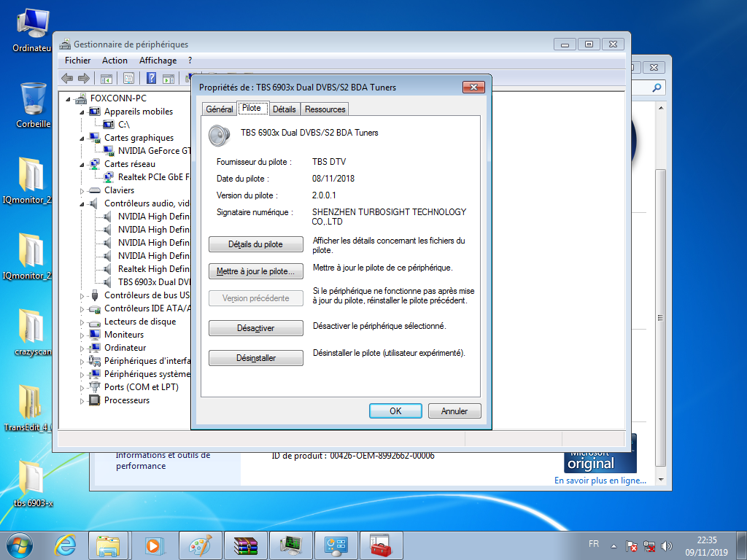Click the show/hide console tree toolbar icon
Image resolution: width=747 pixels, height=560 pixels.
(x=106, y=78)
